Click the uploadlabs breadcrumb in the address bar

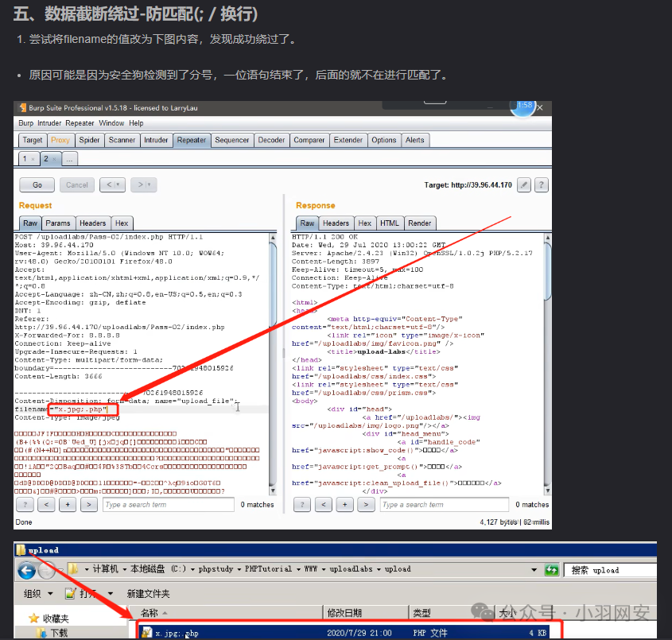click(351, 569)
